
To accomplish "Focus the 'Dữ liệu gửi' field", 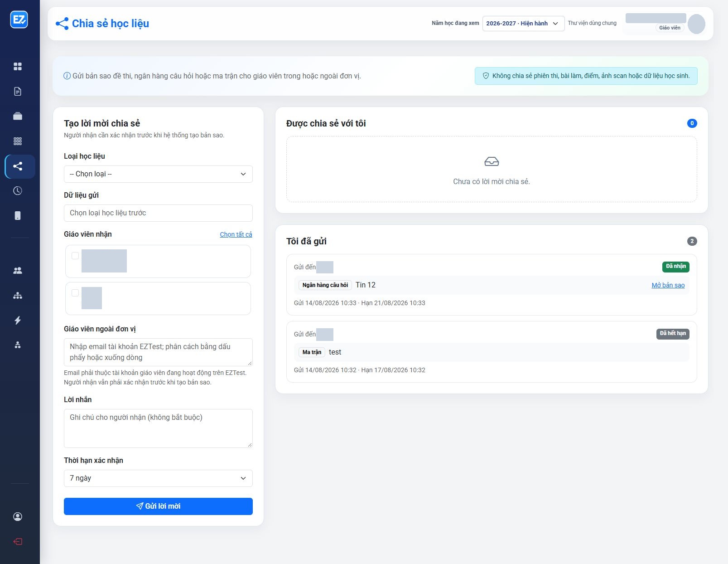I will (158, 213).
